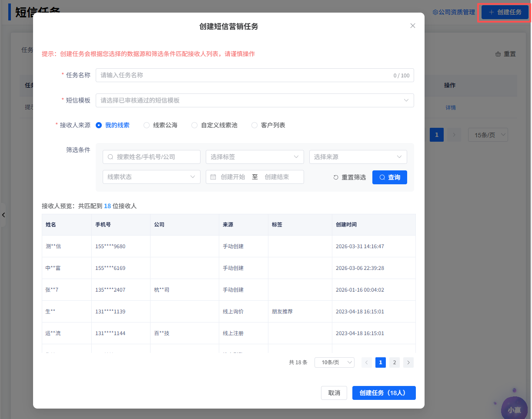The width and height of the screenshot is (532, 419).
Task: Click 取消 to cancel task creation
Action: point(334,393)
